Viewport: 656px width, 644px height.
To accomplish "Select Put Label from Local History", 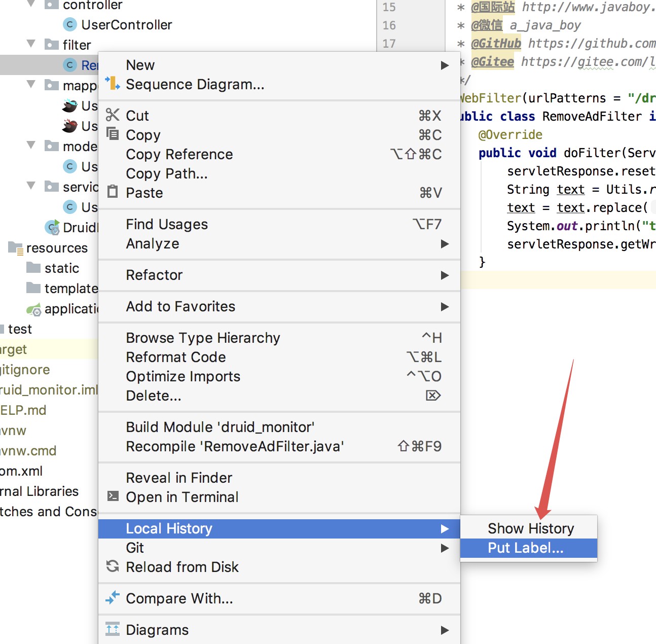I will 525,548.
